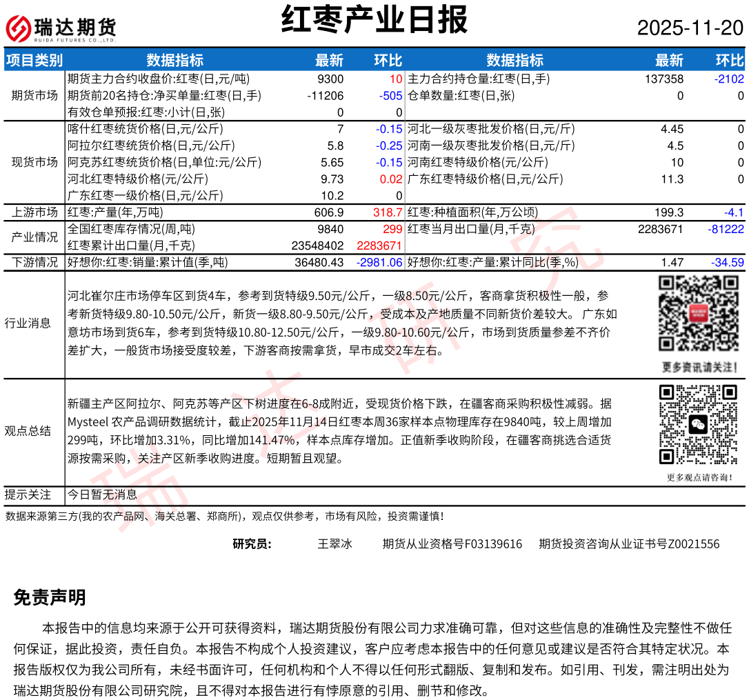Click the 行业消息 section label

click(x=28, y=323)
